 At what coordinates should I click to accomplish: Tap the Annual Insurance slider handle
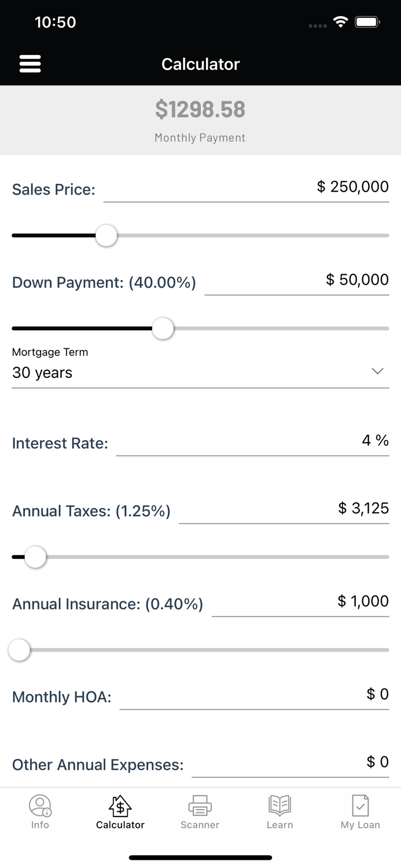pyautogui.click(x=19, y=650)
